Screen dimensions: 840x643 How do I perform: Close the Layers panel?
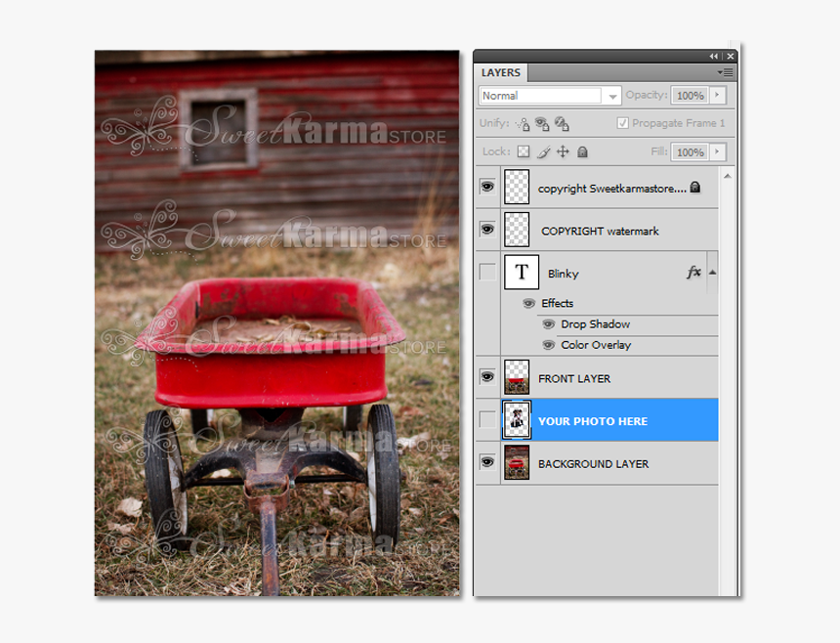point(731,56)
